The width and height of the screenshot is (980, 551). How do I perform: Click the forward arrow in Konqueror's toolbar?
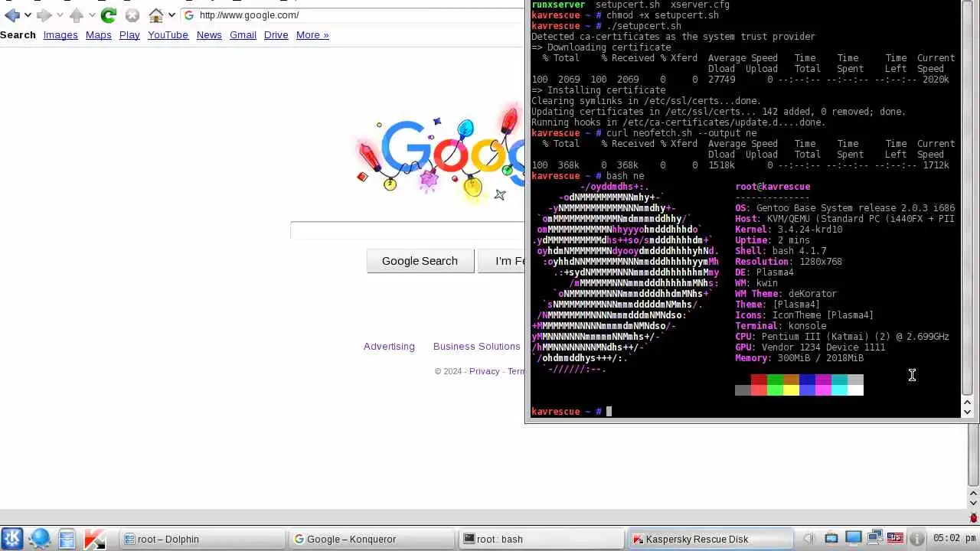point(44,15)
